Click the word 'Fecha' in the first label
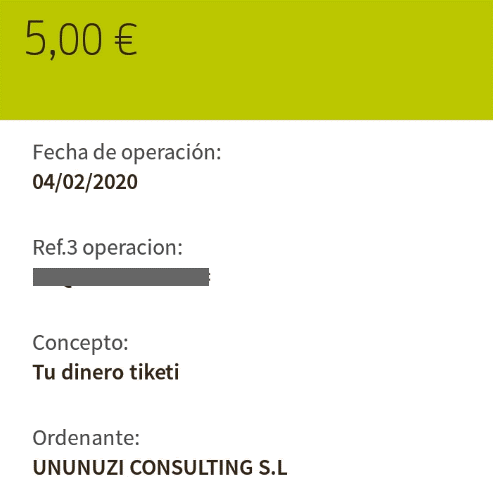 (60, 152)
